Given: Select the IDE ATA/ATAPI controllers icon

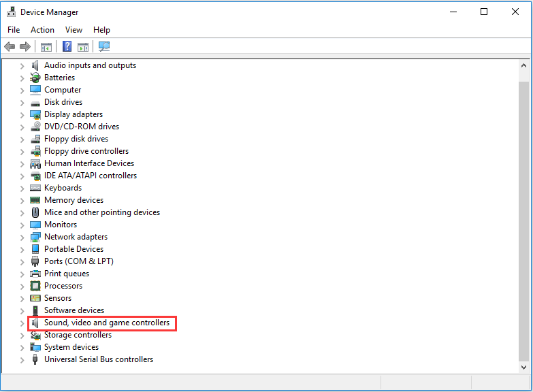Looking at the screenshot, I should (35, 176).
